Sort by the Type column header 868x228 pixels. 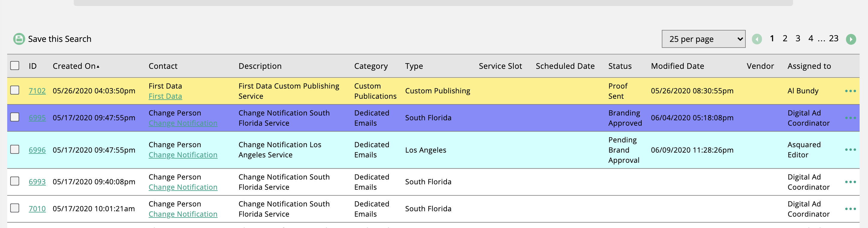[414, 66]
